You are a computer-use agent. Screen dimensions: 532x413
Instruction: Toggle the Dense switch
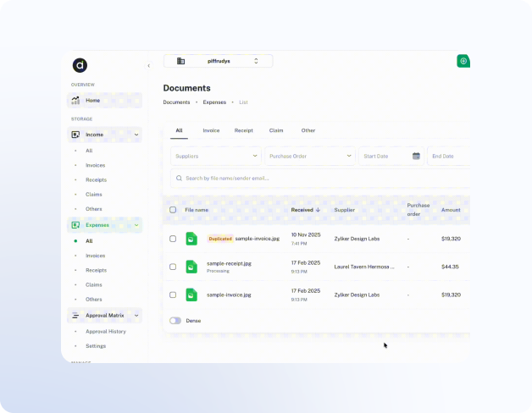point(175,321)
